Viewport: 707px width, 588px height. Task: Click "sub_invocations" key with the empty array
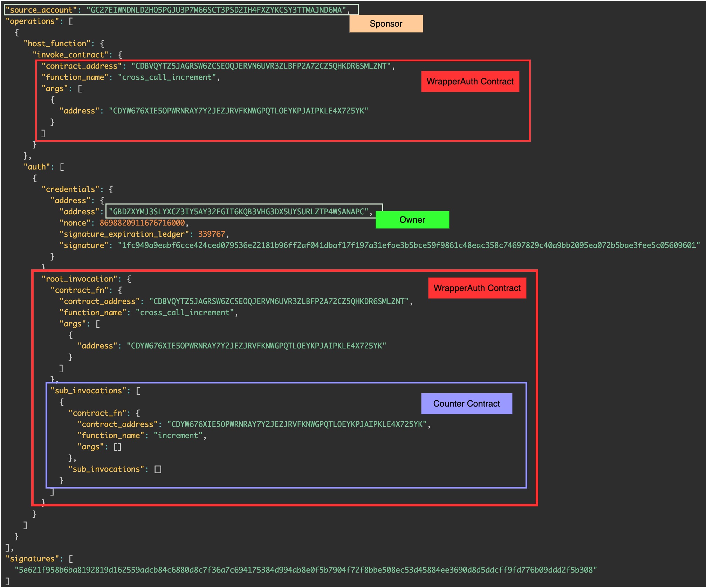point(106,469)
